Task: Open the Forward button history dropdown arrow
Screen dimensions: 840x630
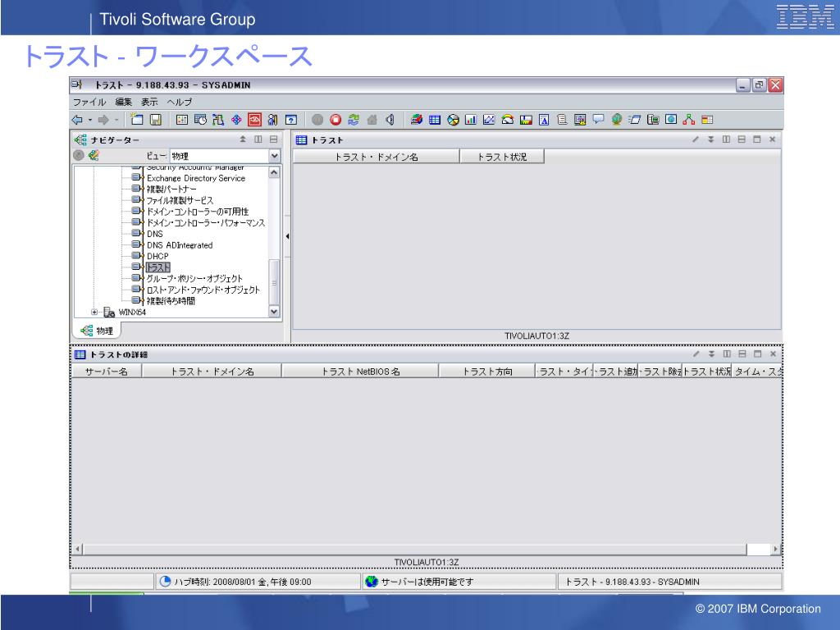Action: (x=116, y=120)
